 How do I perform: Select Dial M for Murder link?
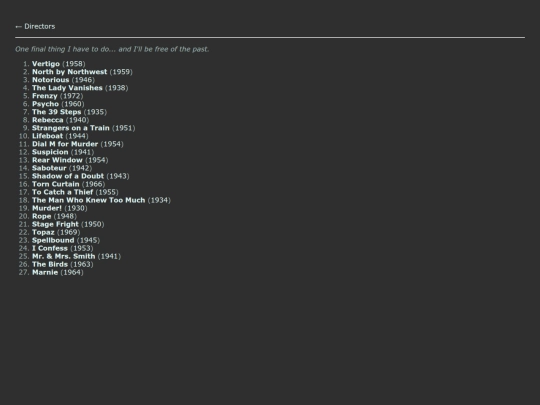(65, 144)
